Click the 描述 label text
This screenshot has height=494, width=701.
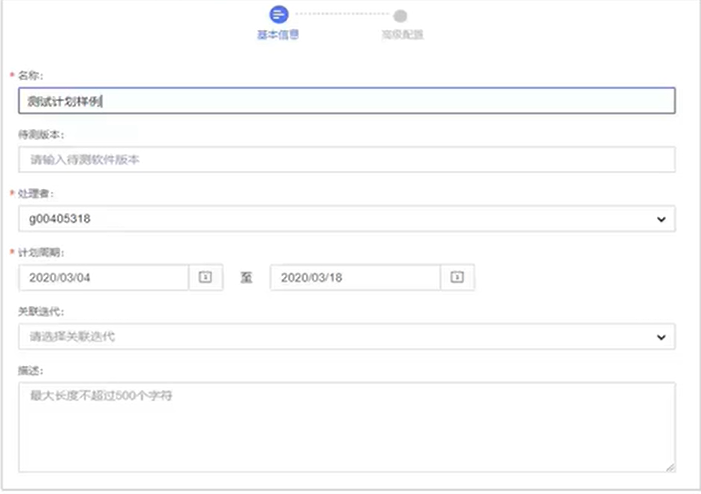click(x=30, y=371)
